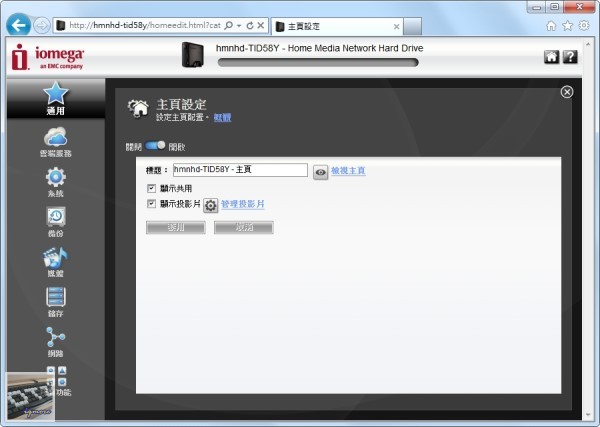The height and width of the screenshot is (427, 600).
Task: Open the 概觀 overview link
Action: point(222,117)
